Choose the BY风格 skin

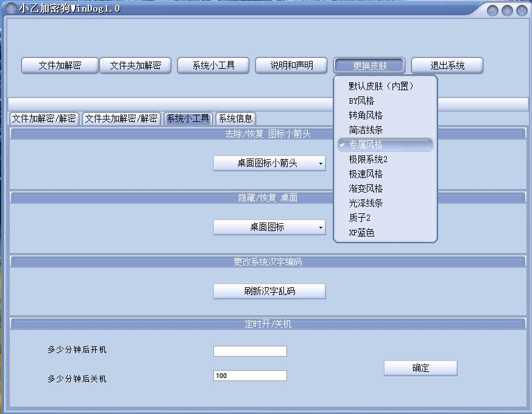pyautogui.click(x=385, y=101)
